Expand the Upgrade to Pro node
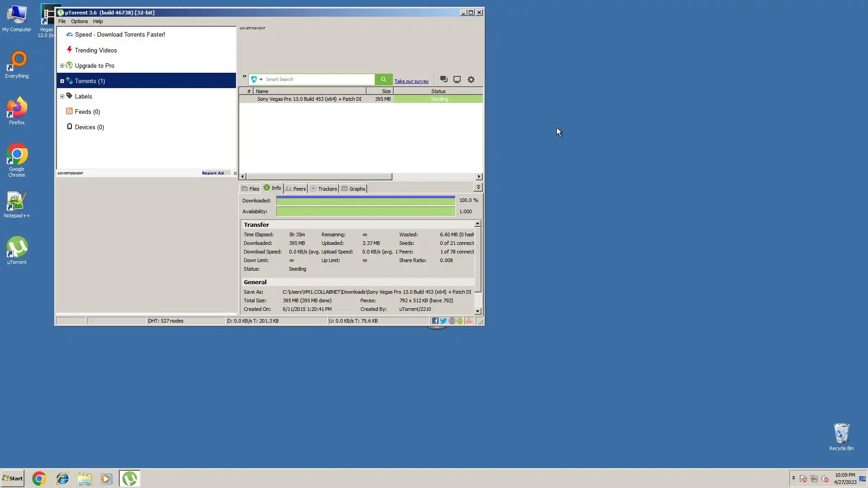 (x=62, y=66)
